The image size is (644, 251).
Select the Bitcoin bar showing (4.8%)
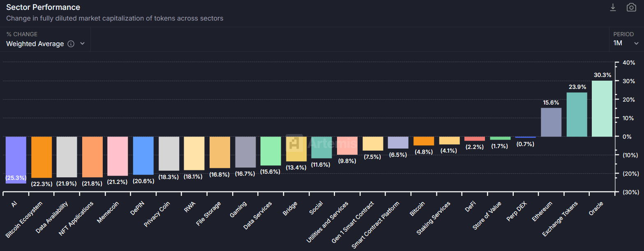pos(423,141)
